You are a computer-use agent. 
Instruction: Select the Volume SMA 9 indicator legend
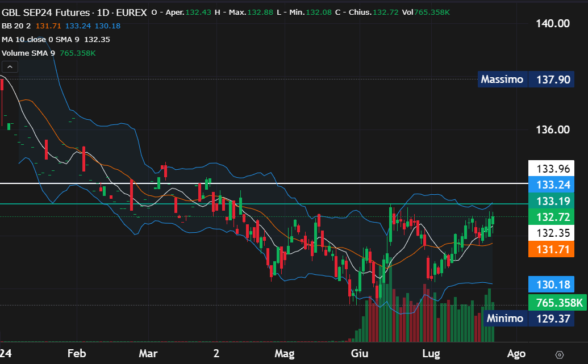[28, 53]
